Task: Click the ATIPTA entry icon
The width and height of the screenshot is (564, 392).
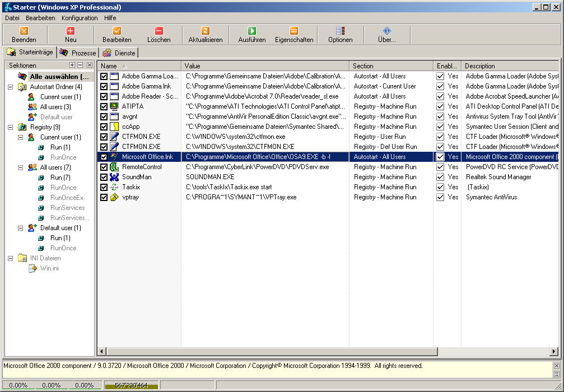Action: pos(114,106)
